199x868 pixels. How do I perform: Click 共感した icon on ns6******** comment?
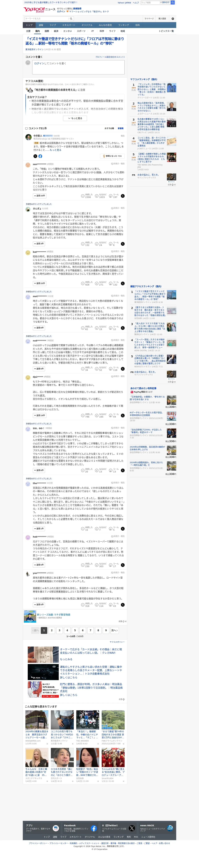(x=83, y=369)
